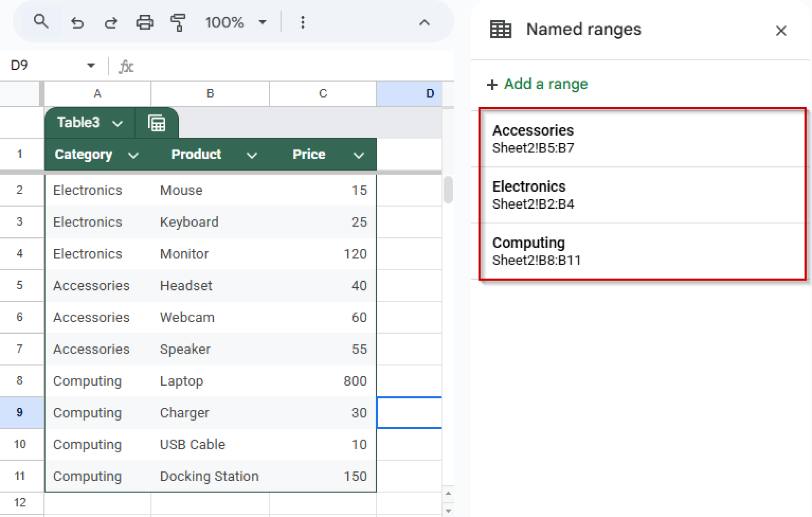Open the Price column filter dropdown
812x517 pixels.
coord(358,155)
